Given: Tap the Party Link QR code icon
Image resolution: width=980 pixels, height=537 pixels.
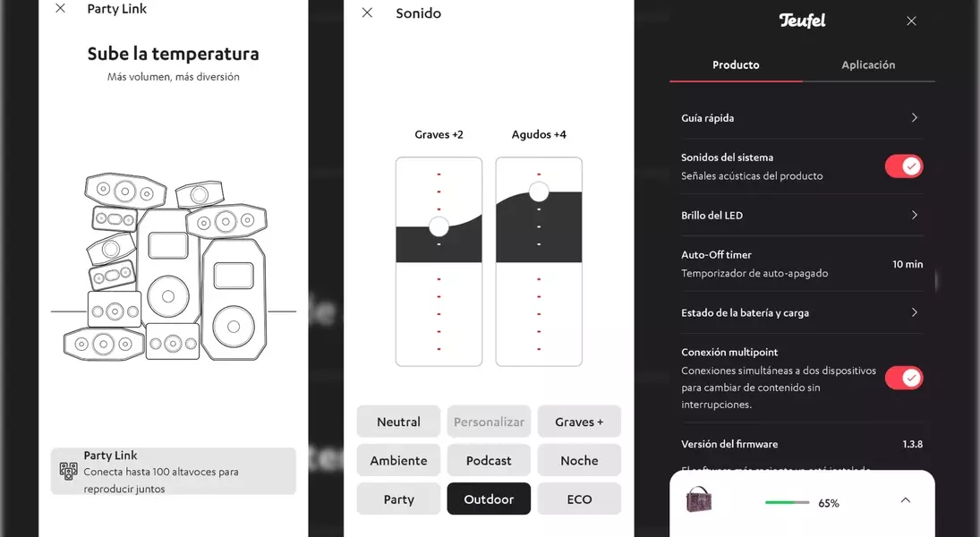Looking at the screenshot, I should coord(68,471).
